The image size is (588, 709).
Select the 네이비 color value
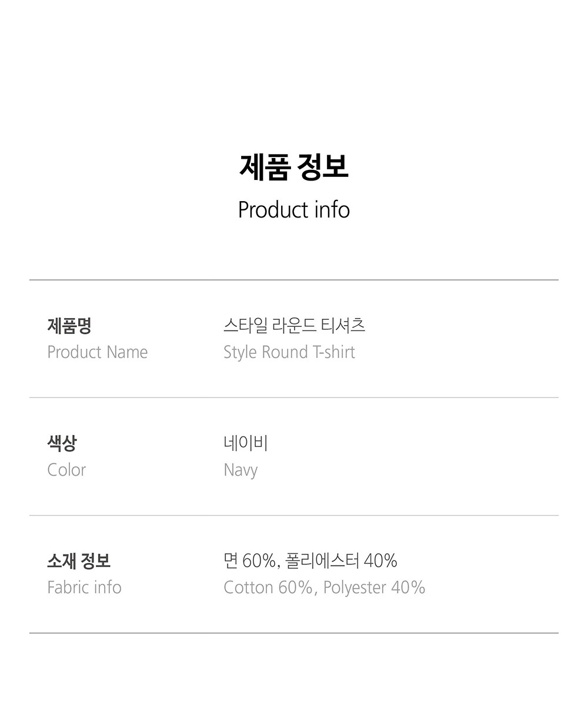pyautogui.click(x=245, y=443)
